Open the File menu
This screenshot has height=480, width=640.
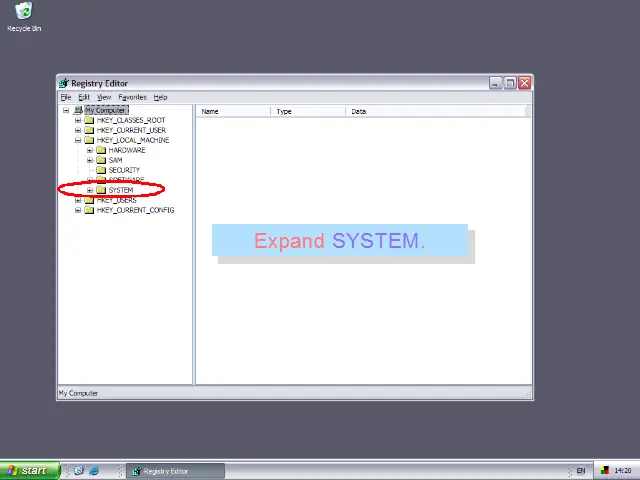(x=66, y=97)
